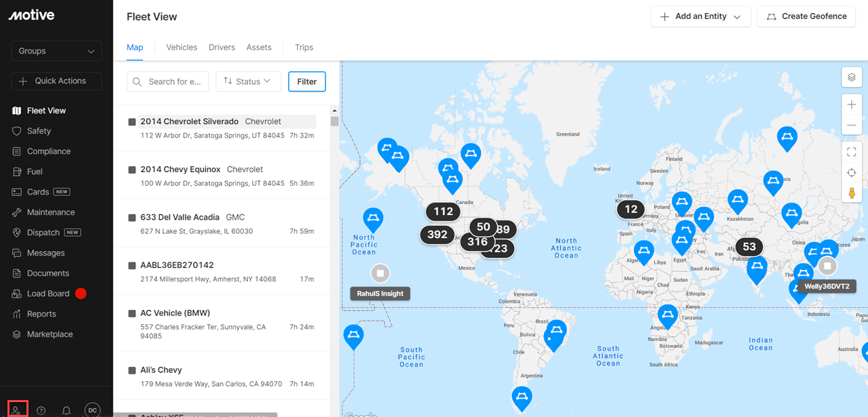Click vehicle pin near southern Argentina
The width and height of the screenshot is (868, 417).
tap(521, 397)
